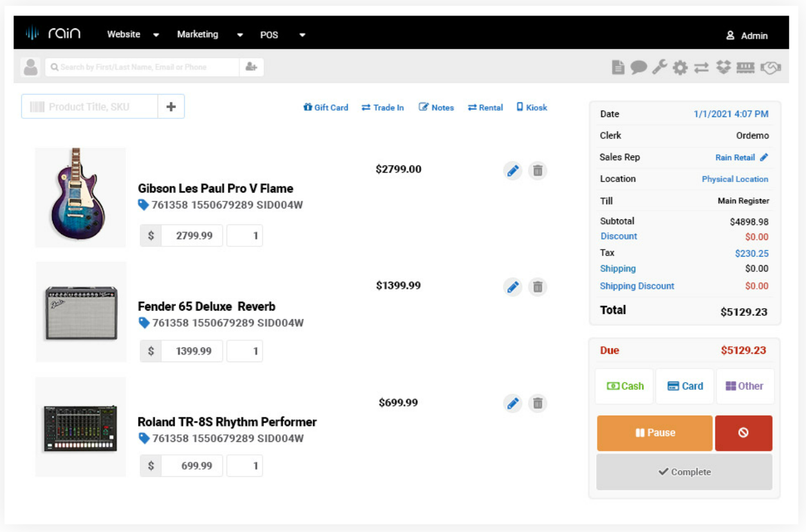Screen dimensions: 806x532
Task: Select the Trade In option
Action: click(x=382, y=107)
